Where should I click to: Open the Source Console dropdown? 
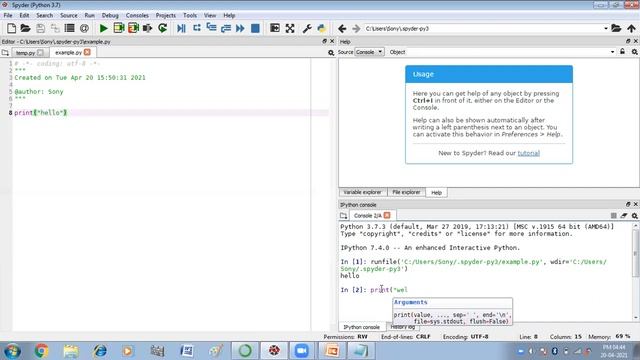click(x=369, y=52)
